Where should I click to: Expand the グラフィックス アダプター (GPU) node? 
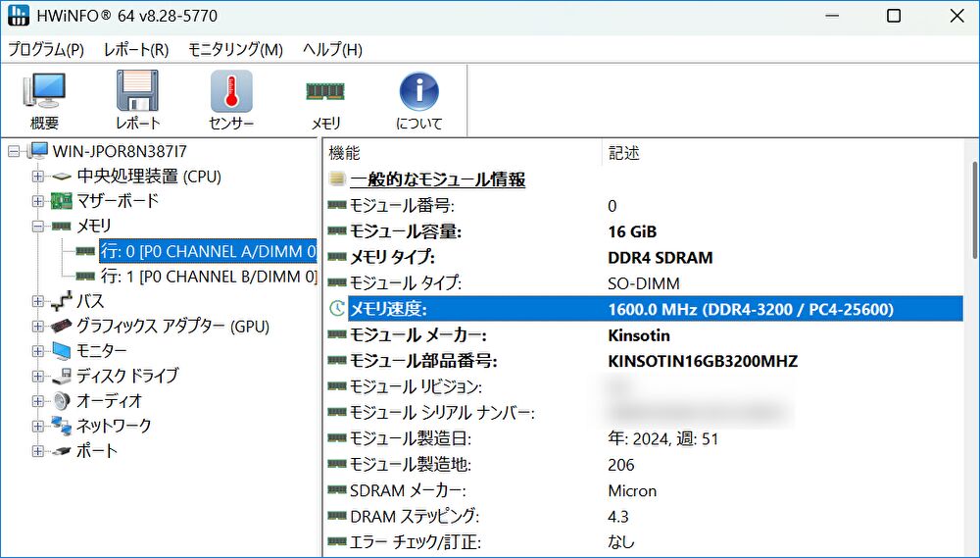(x=38, y=327)
